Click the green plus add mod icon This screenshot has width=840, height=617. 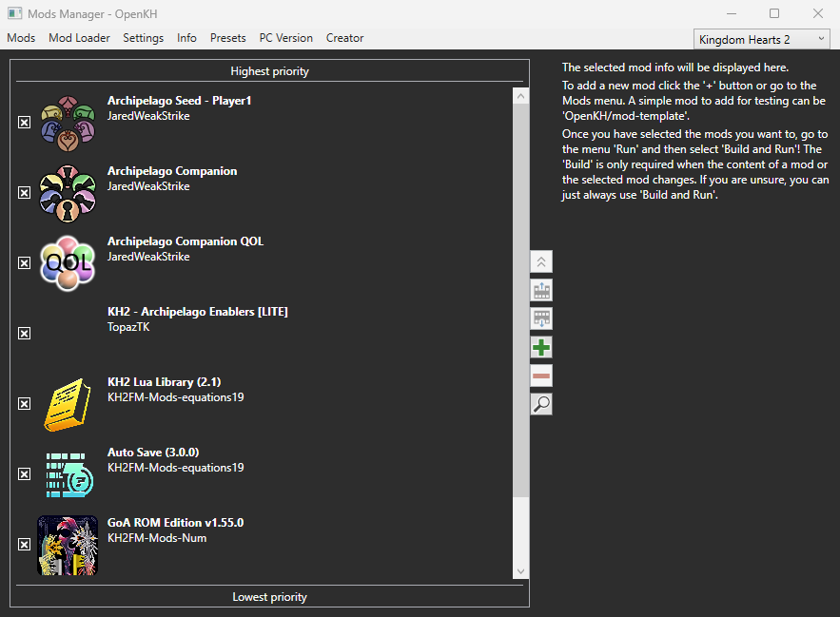[541, 348]
